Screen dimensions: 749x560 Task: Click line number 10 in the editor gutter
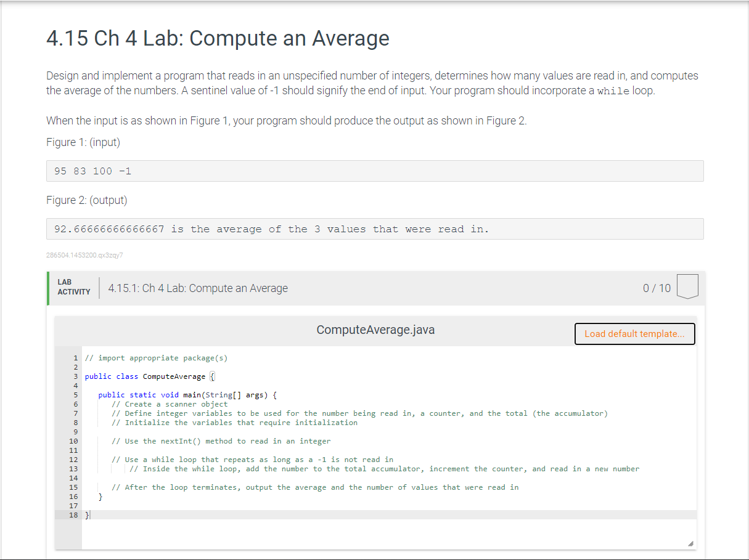point(73,441)
